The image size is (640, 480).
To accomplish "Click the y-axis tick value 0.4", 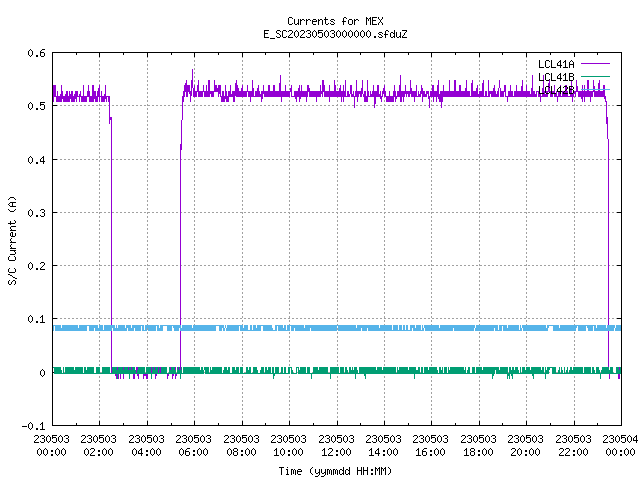I will click(36, 160).
